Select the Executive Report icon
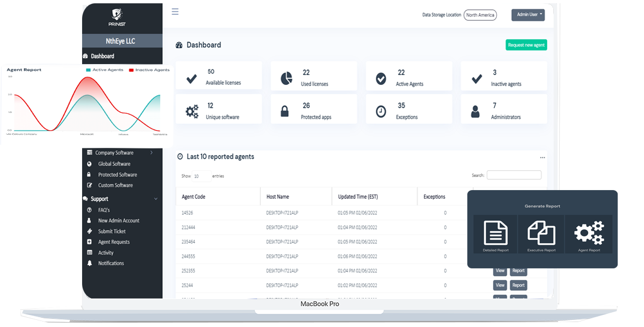This screenshot has height=327, width=644. coord(541,233)
